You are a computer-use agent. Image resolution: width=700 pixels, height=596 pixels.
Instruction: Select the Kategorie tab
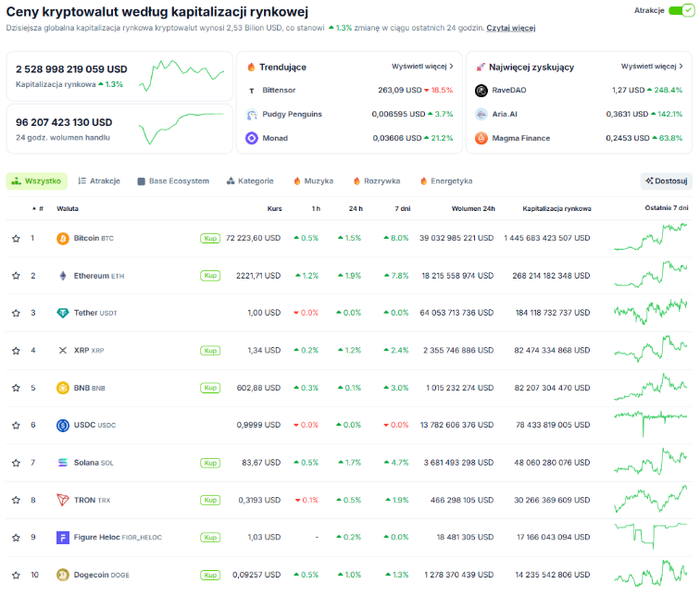(249, 181)
